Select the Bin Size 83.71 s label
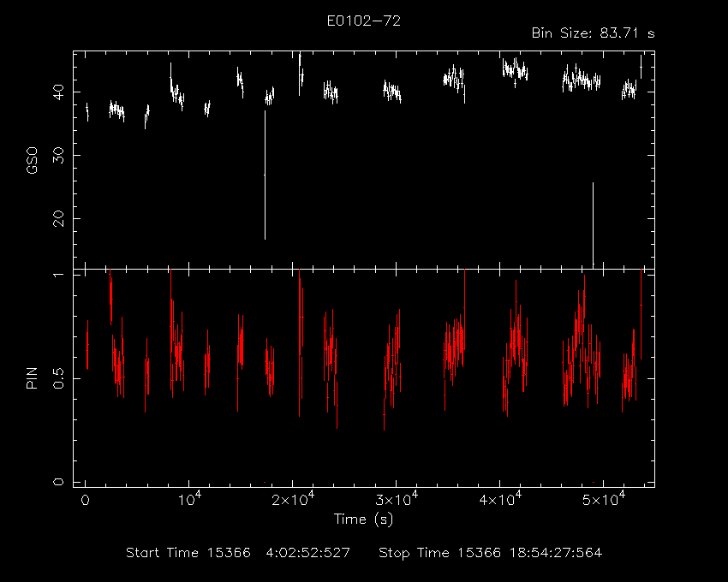Viewport: 728px width, 582px height. tap(593, 33)
